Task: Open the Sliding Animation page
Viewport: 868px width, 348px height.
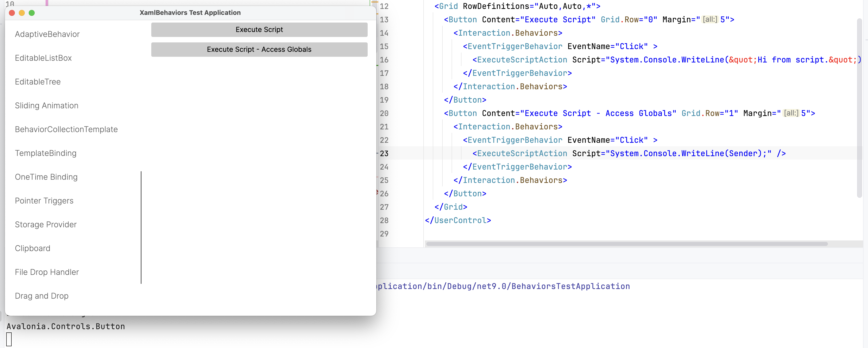Action: [x=47, y=106]
